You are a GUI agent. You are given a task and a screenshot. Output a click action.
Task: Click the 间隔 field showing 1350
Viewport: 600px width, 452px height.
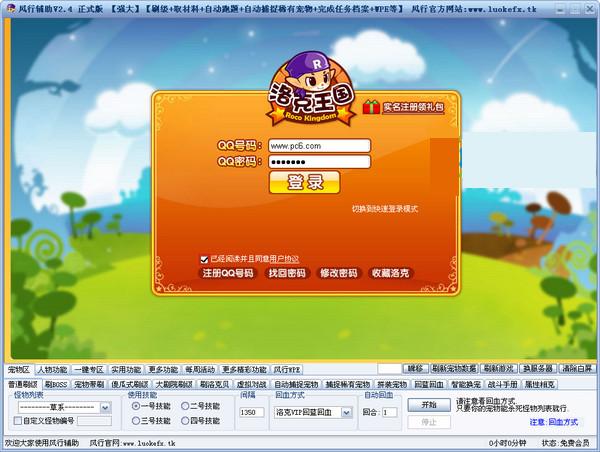252,412
